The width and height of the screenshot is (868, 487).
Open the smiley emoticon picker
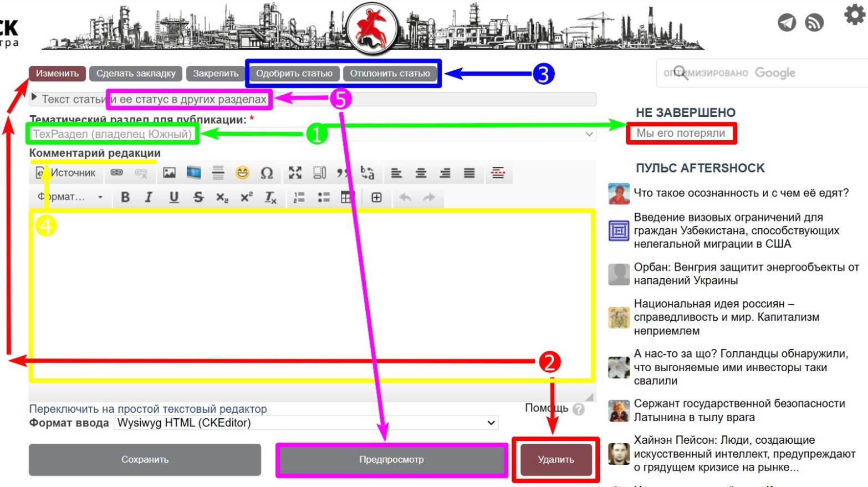(x=242, y=173)
